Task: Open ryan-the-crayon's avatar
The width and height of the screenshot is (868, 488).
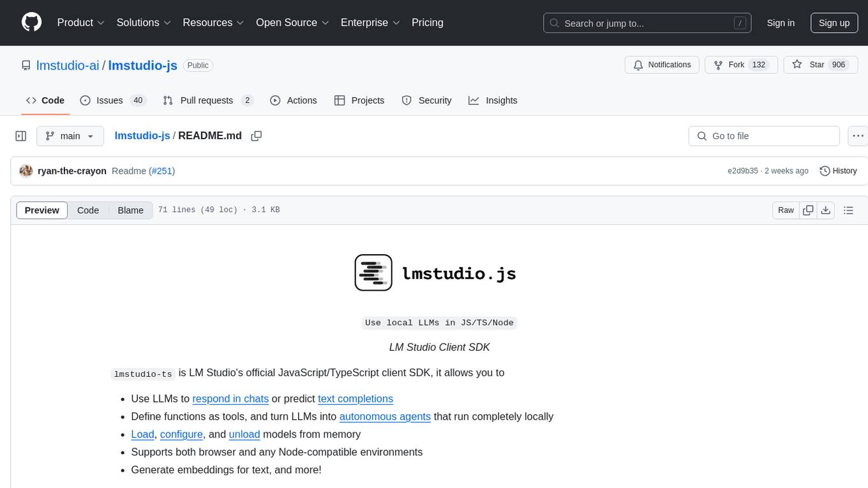Action: click(26, 171)
